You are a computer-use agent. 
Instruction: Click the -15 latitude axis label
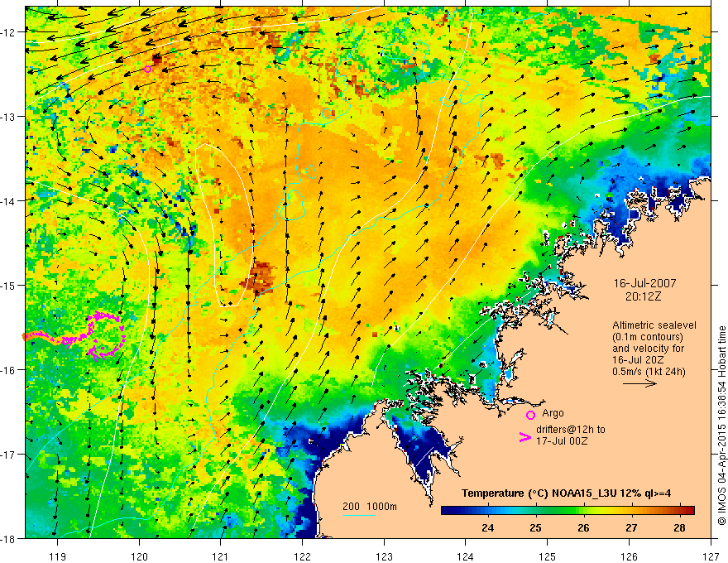pos(8,285)
